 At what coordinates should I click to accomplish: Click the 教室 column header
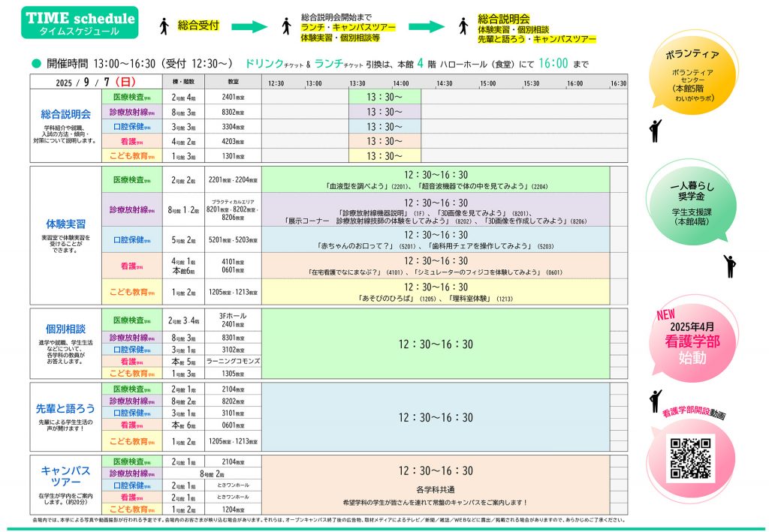point(233,82)
